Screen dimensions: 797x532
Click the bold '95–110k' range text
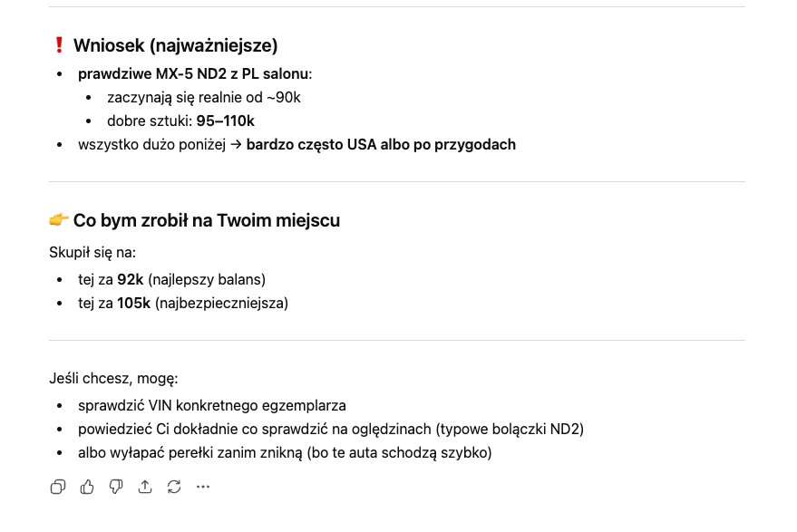[225, 121]
